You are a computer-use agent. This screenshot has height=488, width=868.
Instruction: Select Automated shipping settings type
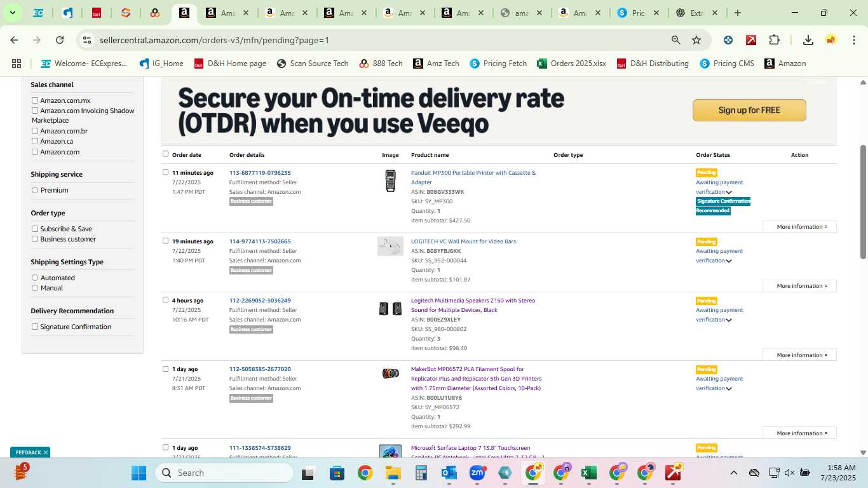click(35, 278)
